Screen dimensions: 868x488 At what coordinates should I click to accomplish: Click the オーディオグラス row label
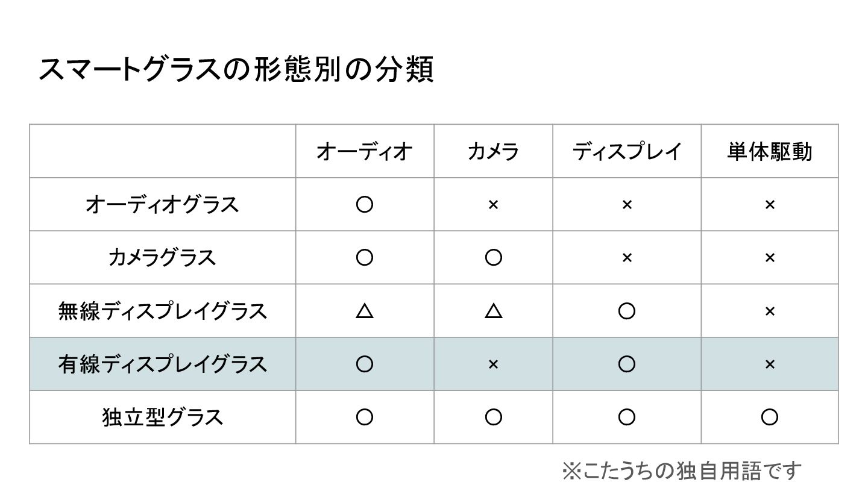[162, 205]
